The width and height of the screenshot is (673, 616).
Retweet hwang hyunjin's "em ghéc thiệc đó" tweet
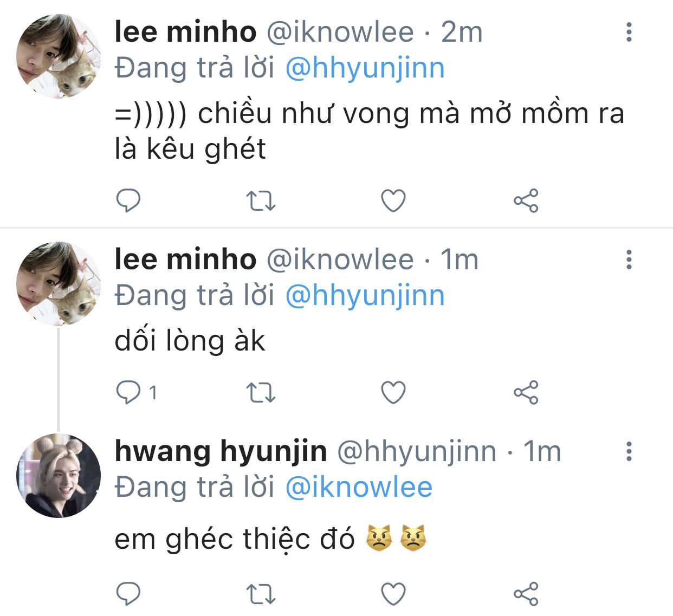tap(261, 594)
